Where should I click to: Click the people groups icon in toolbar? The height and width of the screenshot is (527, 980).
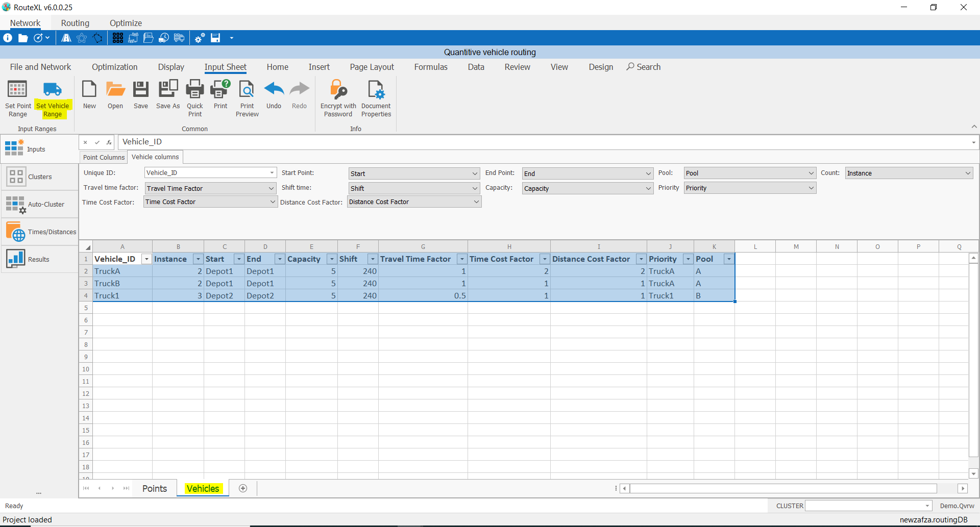click(x=133, y=38)
